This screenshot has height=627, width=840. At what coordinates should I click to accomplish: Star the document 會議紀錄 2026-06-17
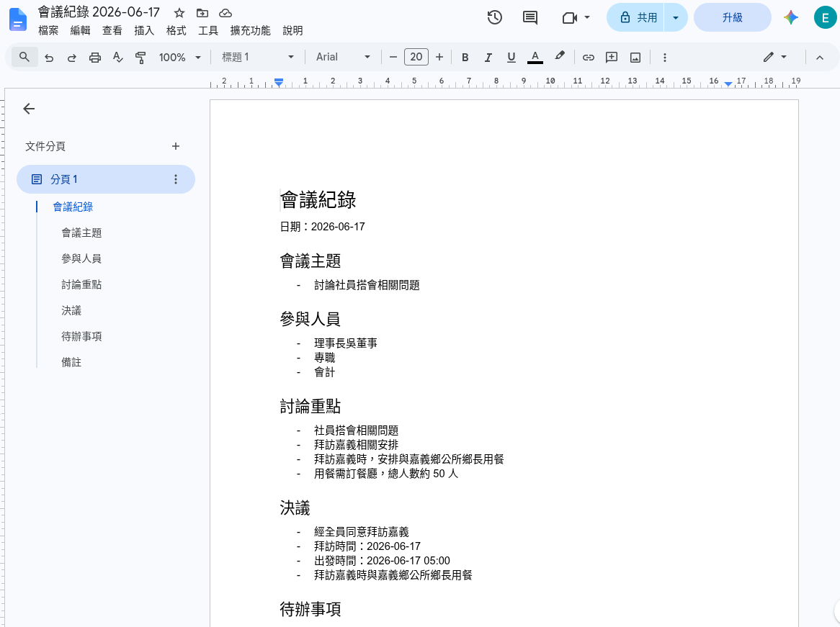click(179, 13)
